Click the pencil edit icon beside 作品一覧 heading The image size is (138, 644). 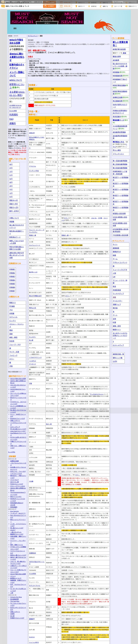point(39,112)
